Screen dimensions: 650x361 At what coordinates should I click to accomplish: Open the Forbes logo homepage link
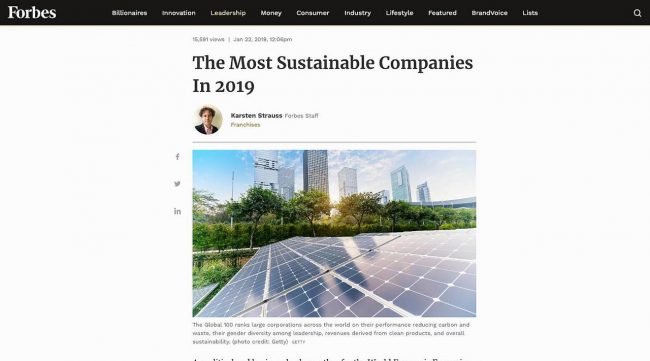[32, 12]
